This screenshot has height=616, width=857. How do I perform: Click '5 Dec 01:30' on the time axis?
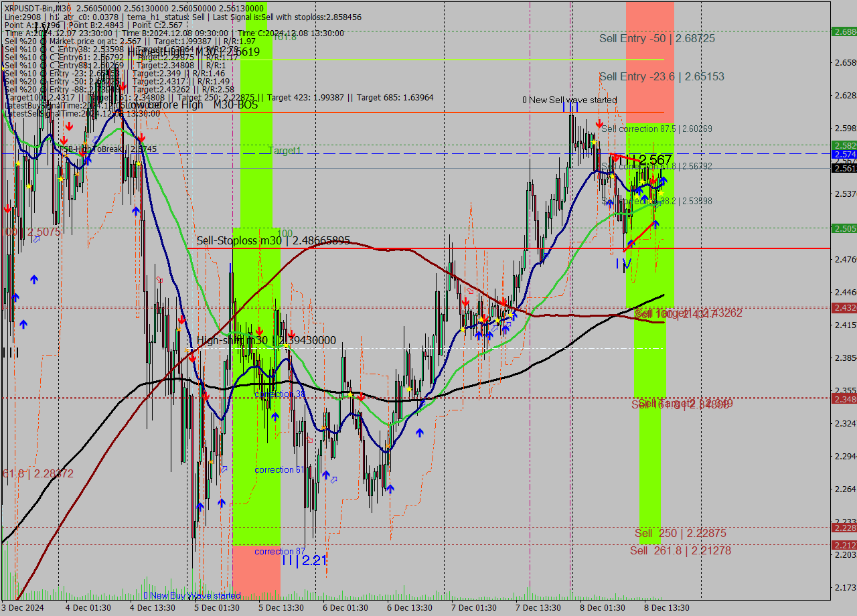[x=217, y=608]
